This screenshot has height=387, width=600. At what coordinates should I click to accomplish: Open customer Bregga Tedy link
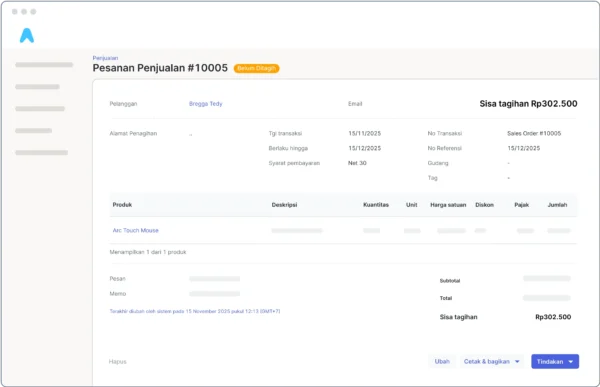[205, 104]
